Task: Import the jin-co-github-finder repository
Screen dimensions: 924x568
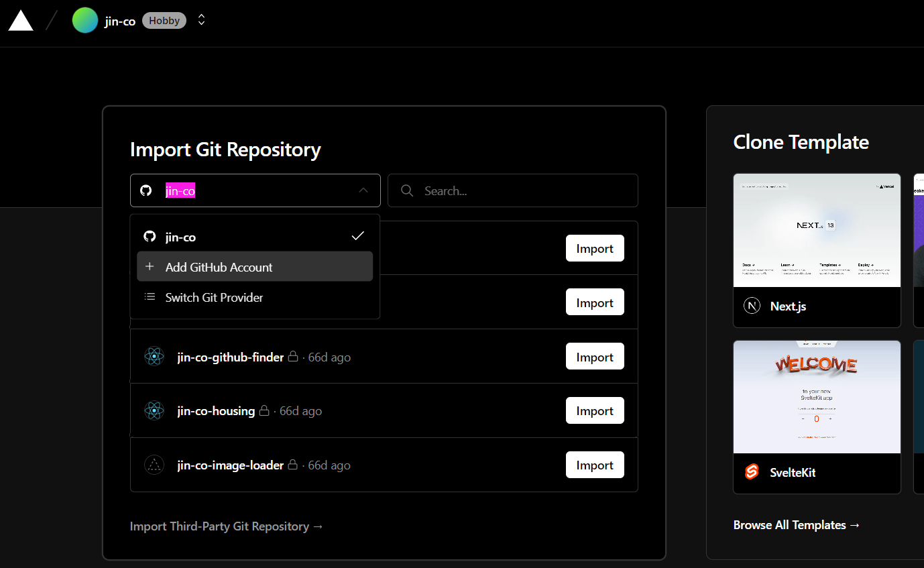Action: [x=595, y=357]
